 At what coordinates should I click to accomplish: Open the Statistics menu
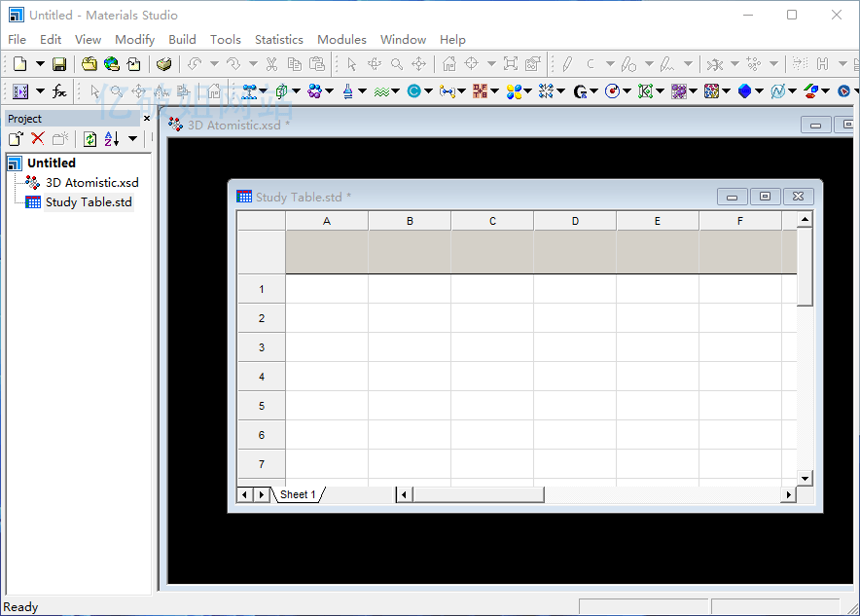coord(278,40)
